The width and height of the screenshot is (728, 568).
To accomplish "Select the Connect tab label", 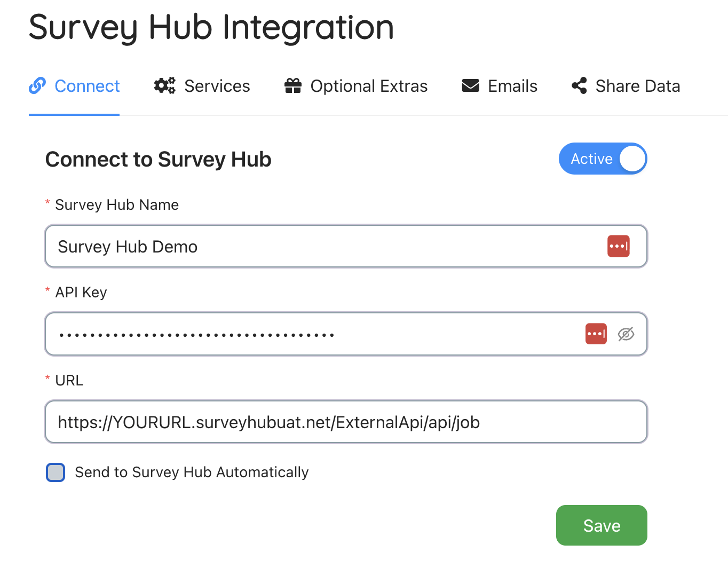I will tap(87, 86).
